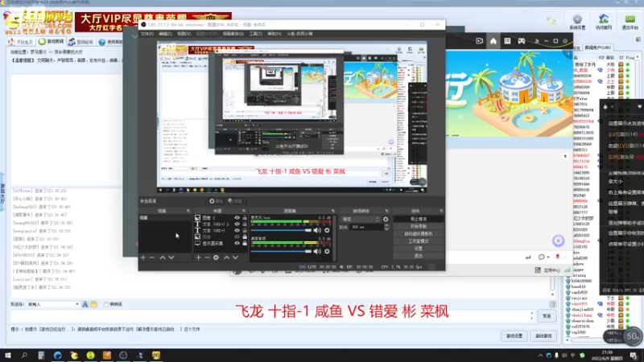Image resolution: width=644 pixels, height=362 pixels.
Task: Click 工作室模式 button in OBS controls
Action: pos(418,241)
